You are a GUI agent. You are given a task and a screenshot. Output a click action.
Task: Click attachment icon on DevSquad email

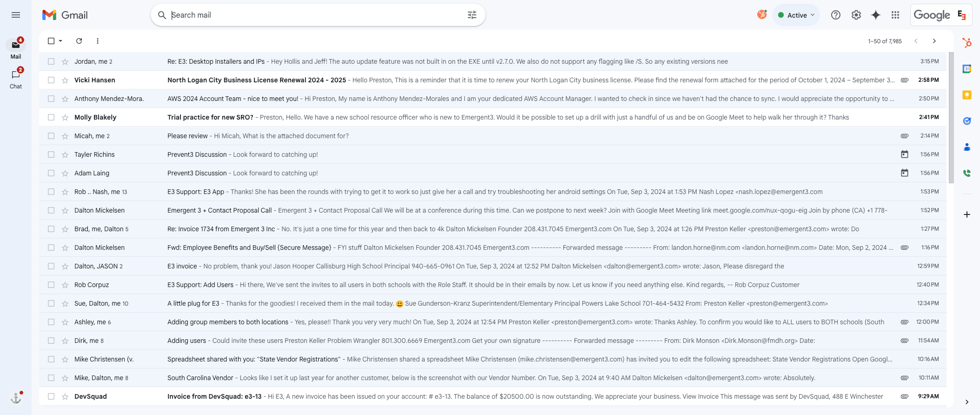click(x=905, y=396)
